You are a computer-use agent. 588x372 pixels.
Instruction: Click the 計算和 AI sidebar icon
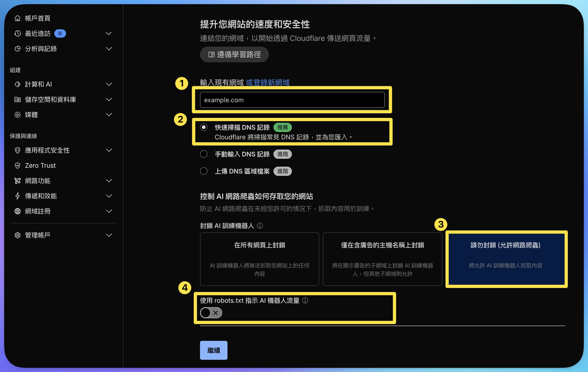pos(17,84)
